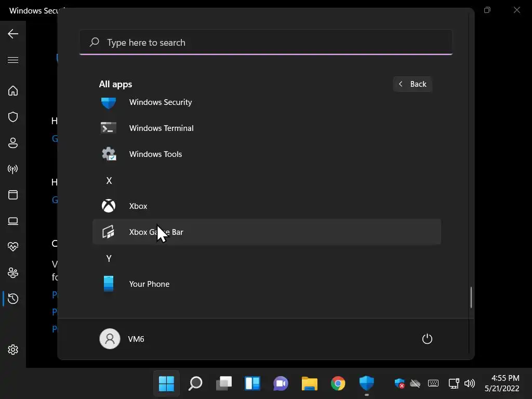Click the Windows Start button on taskbar
532x399 pixels.
pyautogui.click(x=166, y=384)
